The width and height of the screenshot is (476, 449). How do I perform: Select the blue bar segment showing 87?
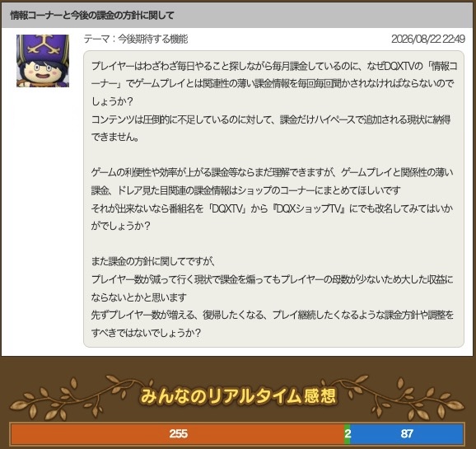[x=407, y=433]
